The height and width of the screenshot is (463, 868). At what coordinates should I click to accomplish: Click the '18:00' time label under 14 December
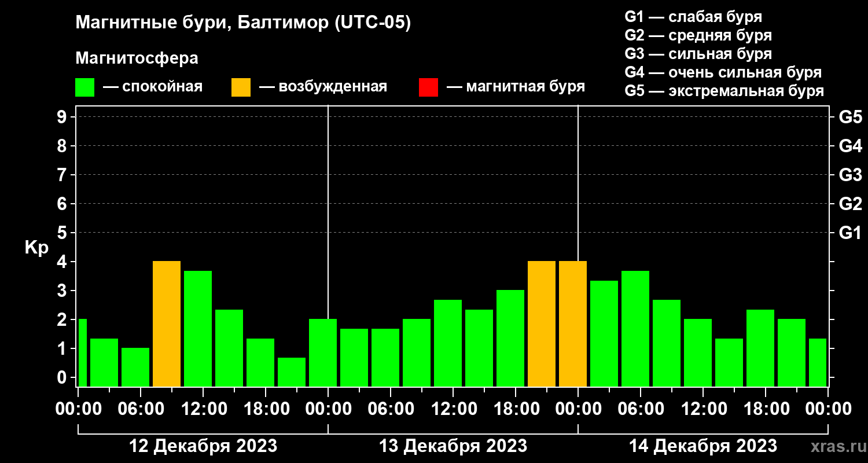click(x=766, y=409)
